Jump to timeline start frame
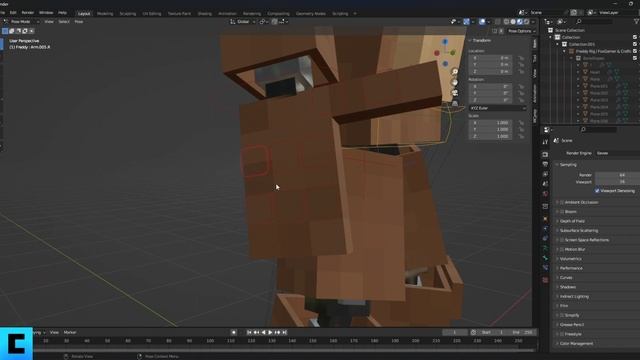 (249, 333)
